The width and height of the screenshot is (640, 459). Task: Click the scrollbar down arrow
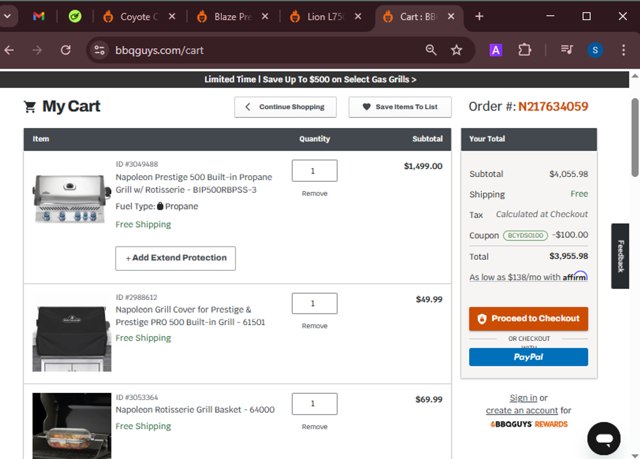click(635, 455)
